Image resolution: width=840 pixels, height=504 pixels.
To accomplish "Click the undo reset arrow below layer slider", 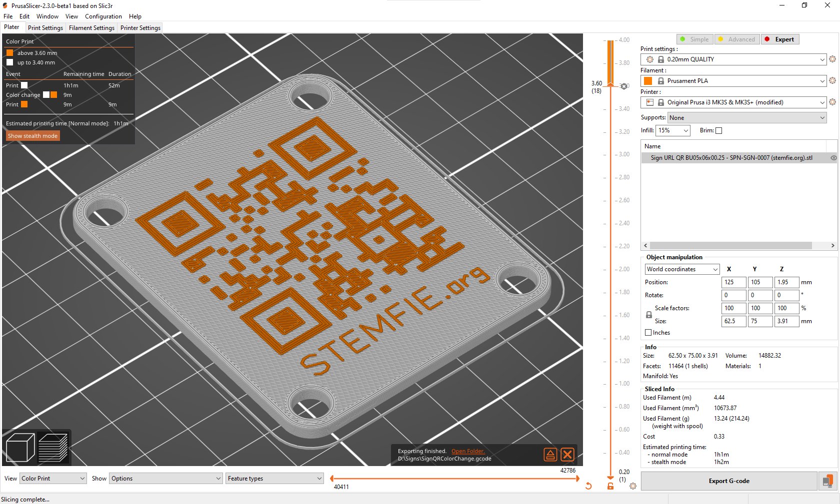I will [588, 486].
